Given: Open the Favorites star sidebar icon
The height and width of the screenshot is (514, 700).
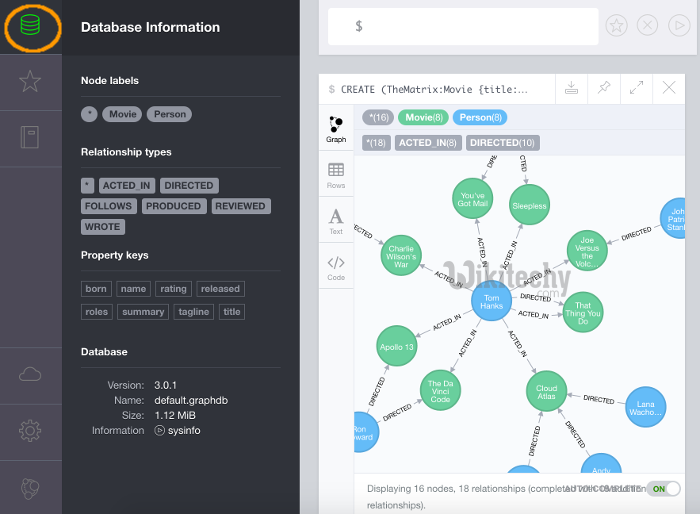Looking at the screenshot, I should (x=30, y=82).
